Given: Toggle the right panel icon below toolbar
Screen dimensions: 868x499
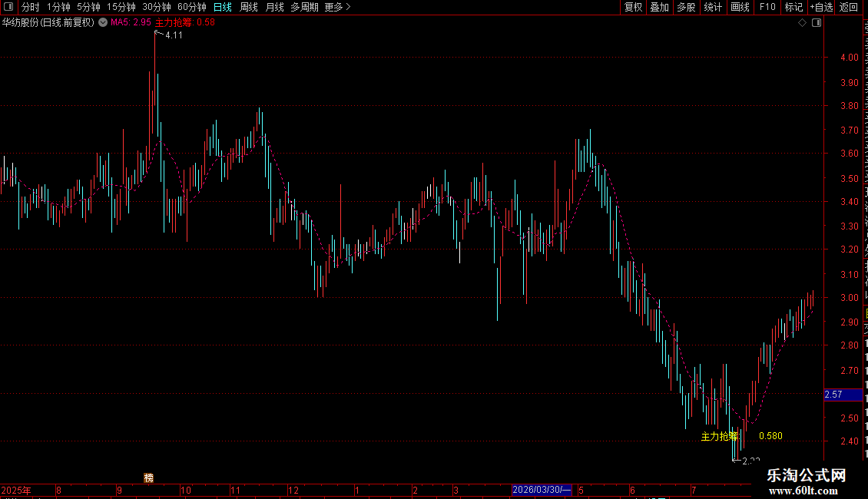Looking at the screenshot, I should click(817, 23).
